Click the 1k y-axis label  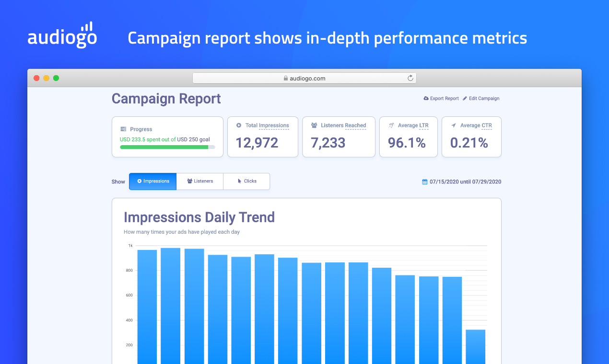pyautogui.click(x=130, y=246)
